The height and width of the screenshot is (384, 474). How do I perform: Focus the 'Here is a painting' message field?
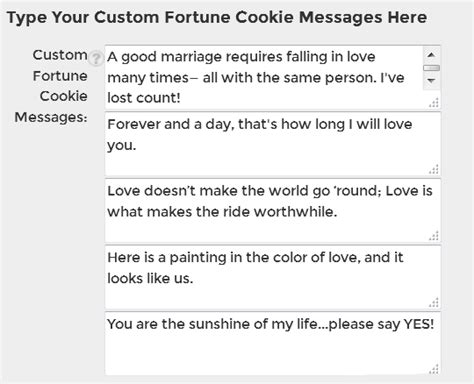coord(273,277)
